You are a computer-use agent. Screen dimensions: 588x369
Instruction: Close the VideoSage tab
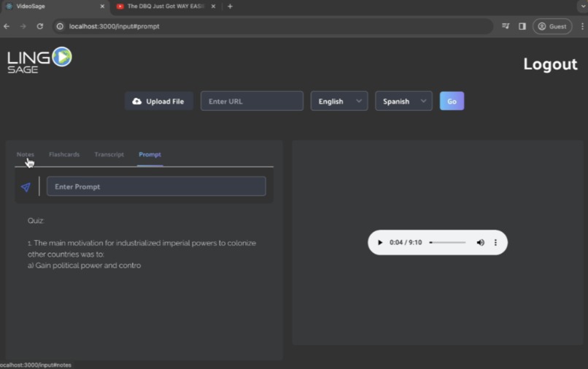(102, 7)
